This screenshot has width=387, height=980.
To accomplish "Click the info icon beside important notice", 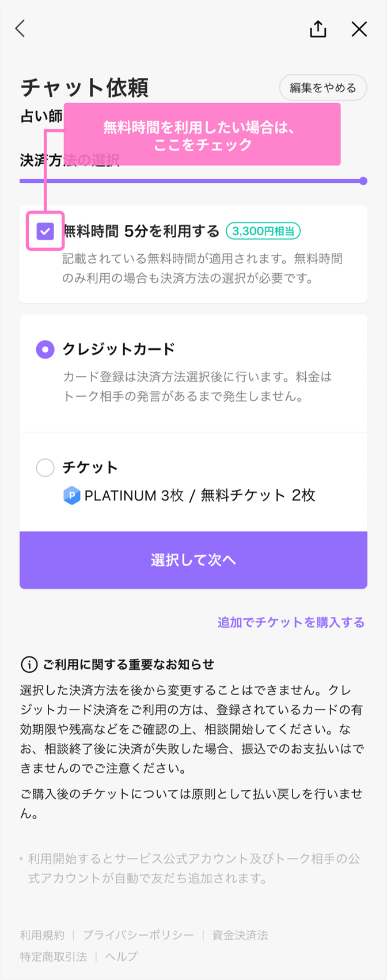I will [x=29, y=665].
